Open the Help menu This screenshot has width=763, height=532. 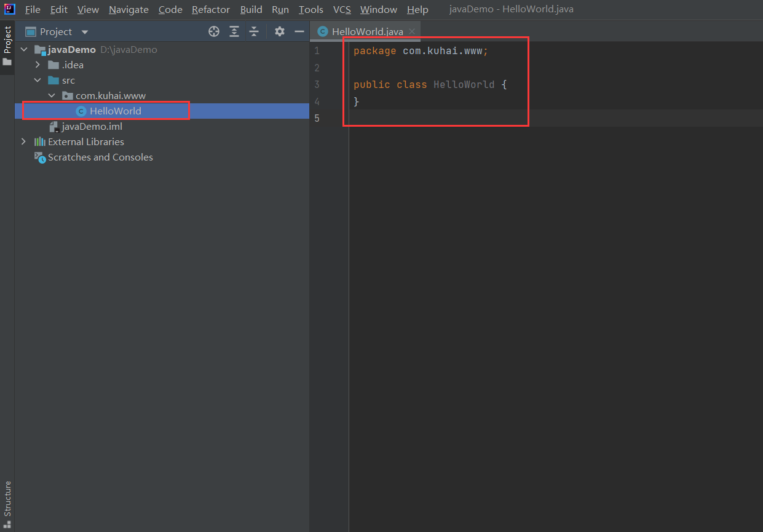417,10
